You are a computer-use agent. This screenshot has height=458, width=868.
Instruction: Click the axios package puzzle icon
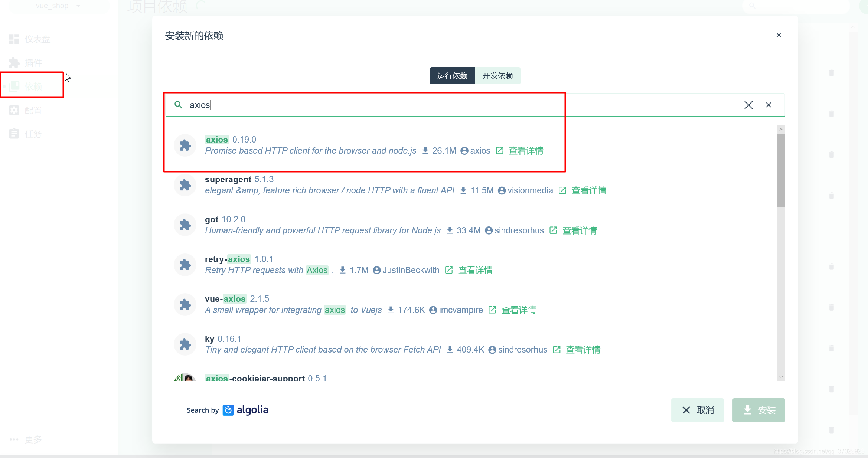click(185, 145)
